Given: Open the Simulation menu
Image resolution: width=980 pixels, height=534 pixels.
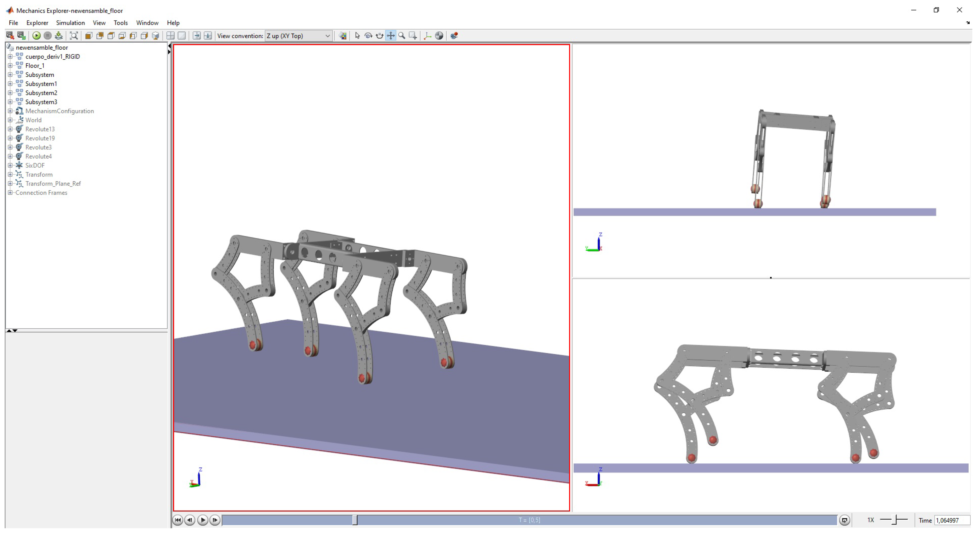Looking at the screenshot, I should [70, 23].
